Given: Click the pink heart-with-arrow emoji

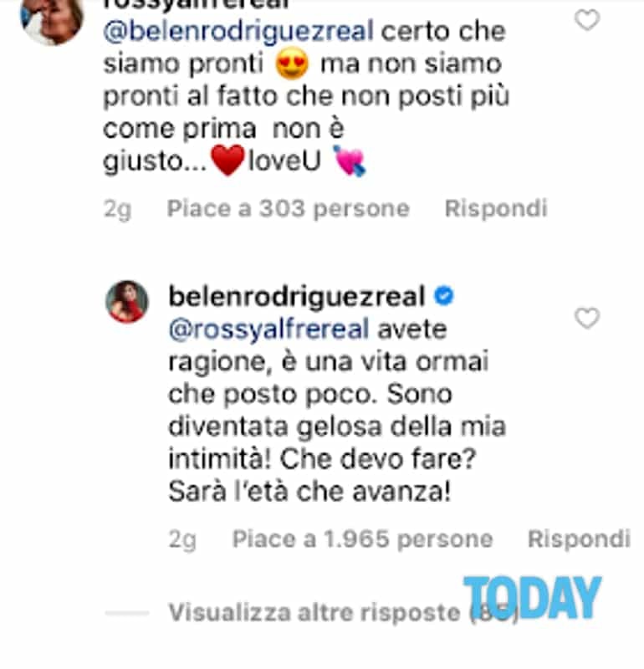Looking at the screenshot, I should 349,161.
